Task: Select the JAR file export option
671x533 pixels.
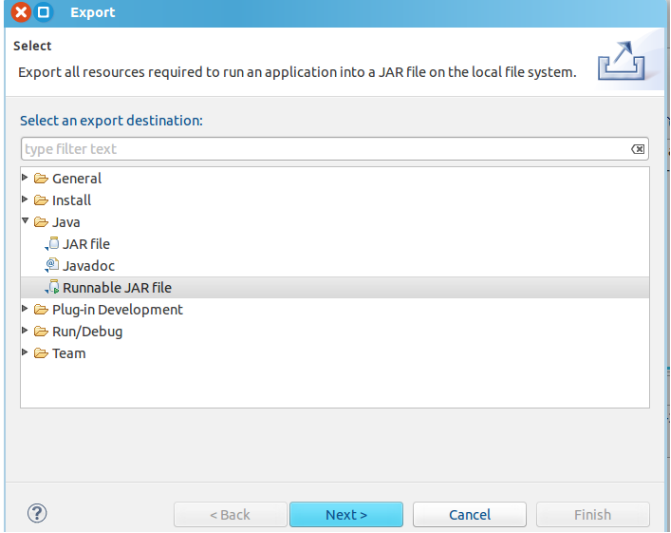Action: coord(86,244)
